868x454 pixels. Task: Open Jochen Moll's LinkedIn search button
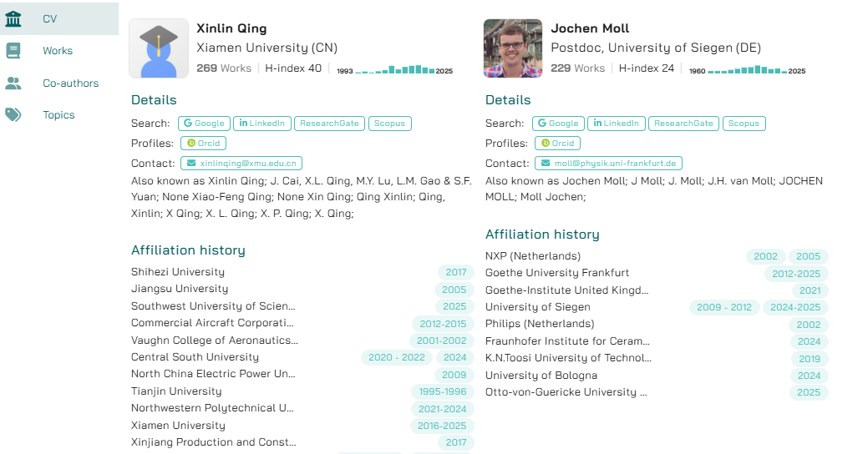tap(616, 124)
